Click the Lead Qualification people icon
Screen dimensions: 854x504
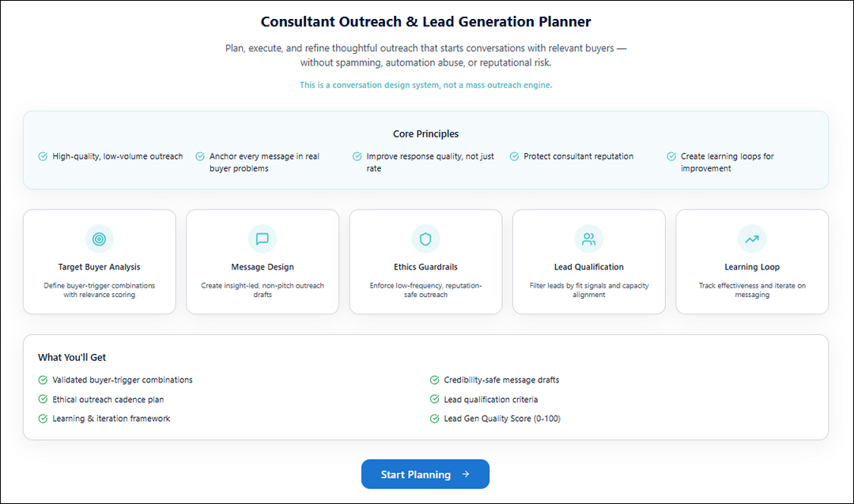589,239
